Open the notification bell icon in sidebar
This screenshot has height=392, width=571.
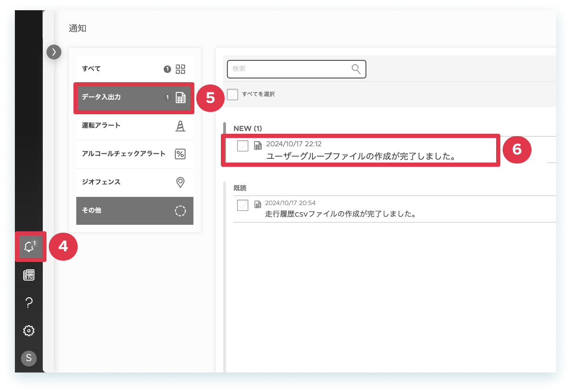click(x=29, y=247)
